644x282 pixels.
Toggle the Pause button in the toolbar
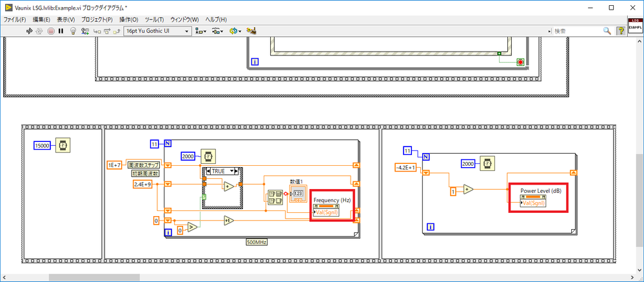point(61,31)
